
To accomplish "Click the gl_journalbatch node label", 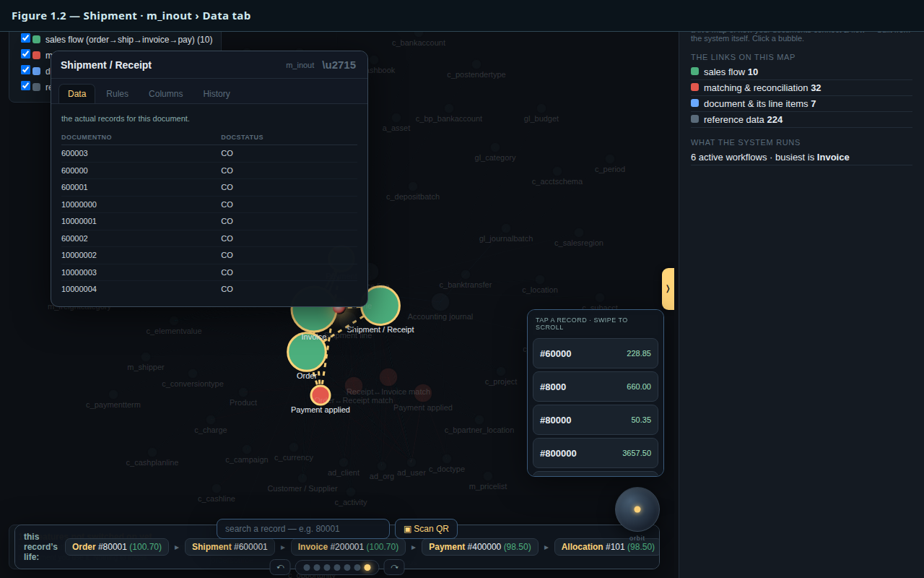I will coord(506,238).
